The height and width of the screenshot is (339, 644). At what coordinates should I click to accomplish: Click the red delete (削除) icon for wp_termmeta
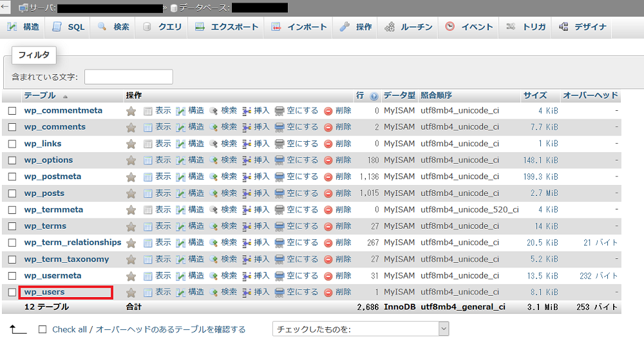328,210
